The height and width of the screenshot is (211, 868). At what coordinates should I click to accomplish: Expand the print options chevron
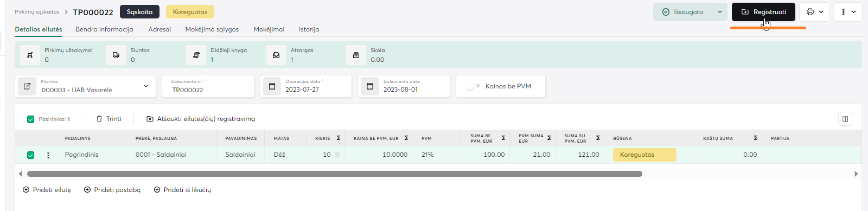click(x=821, y=12)
